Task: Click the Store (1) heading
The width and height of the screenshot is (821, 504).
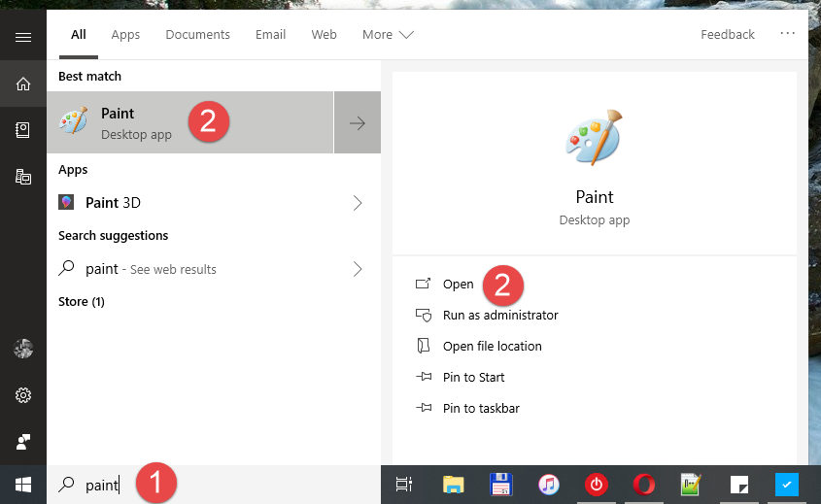Action: click(x=82, y=301)
